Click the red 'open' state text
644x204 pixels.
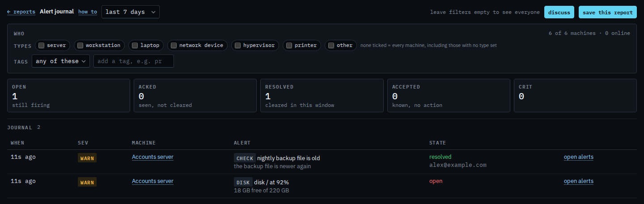(x=436, y=181)
